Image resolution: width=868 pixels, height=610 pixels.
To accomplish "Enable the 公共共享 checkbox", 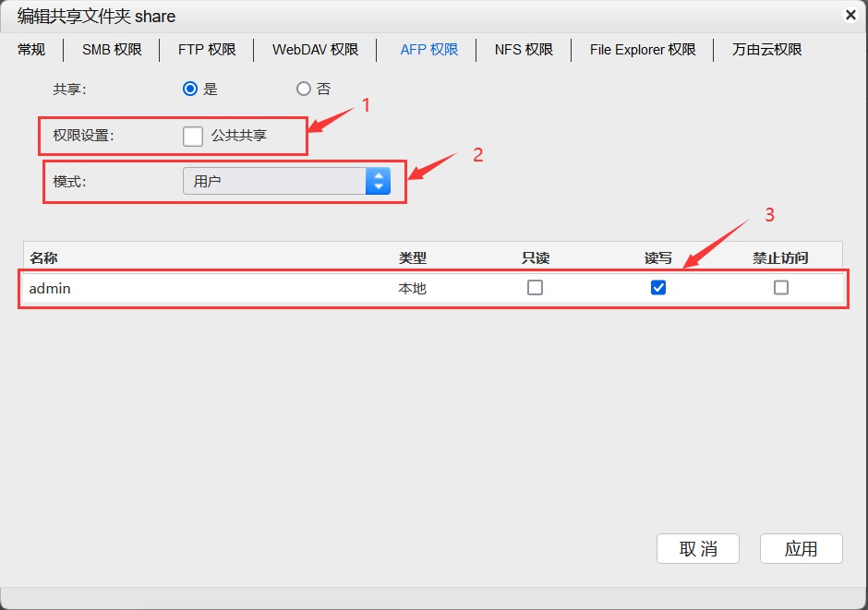I will [x=193, y=136].
